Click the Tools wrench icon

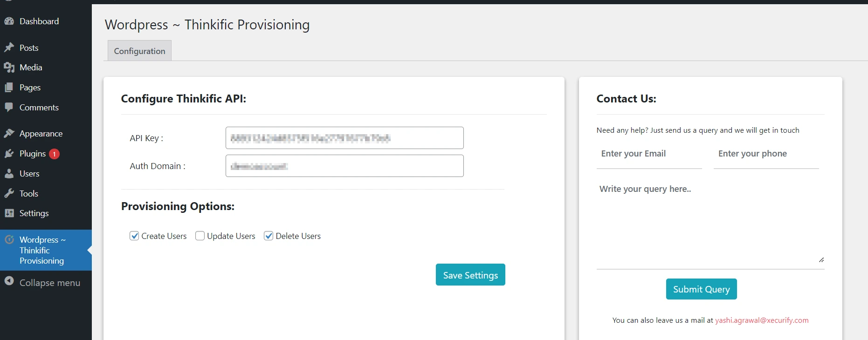point(9,193)
